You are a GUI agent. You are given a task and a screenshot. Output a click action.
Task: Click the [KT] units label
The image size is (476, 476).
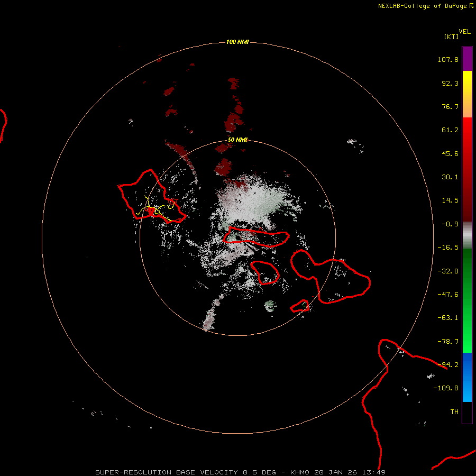(x=452, y=36)
